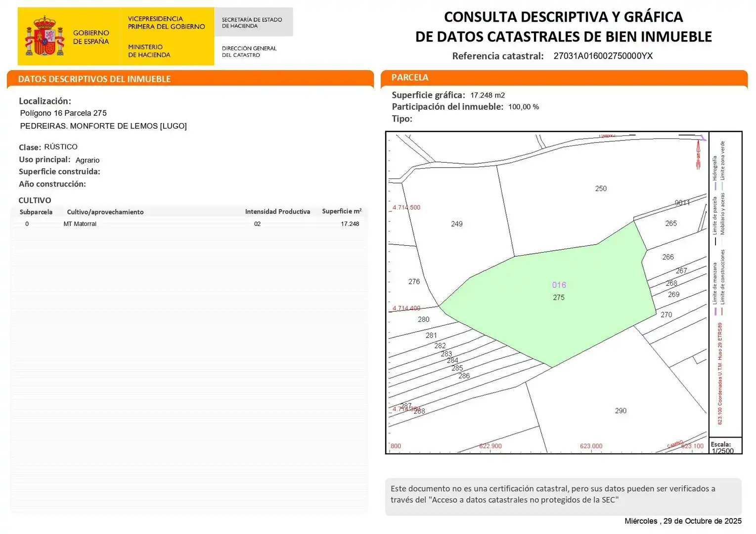756x534 pixels.
Task: Click the Coordenadas U.T.M. Huso 29 ETRS89 label
Action: [x=720, y=374]
